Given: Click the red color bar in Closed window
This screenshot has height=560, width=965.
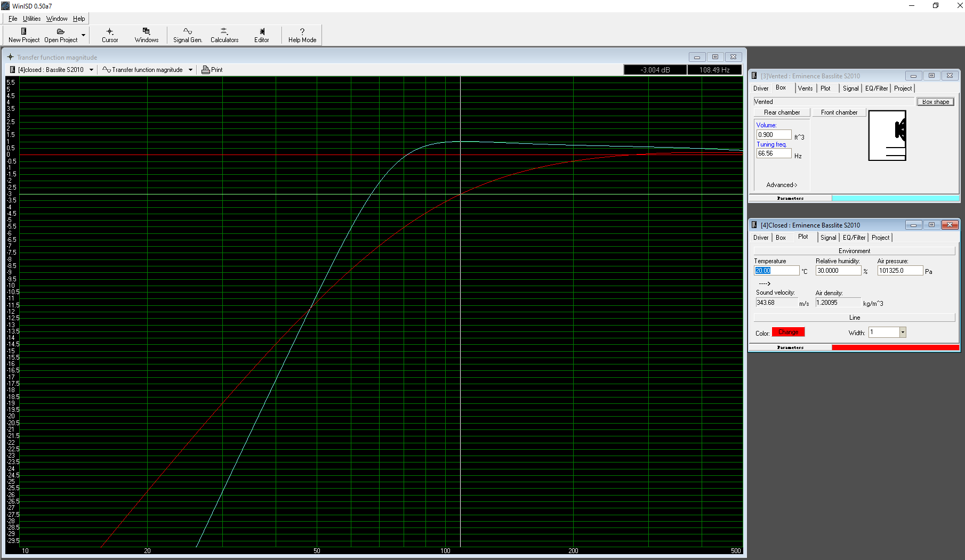Looking at the screenshot, I should pos(895,347).
